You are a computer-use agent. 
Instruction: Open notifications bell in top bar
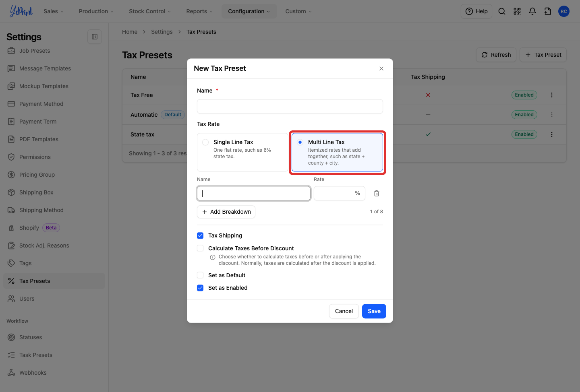[532, 11]
